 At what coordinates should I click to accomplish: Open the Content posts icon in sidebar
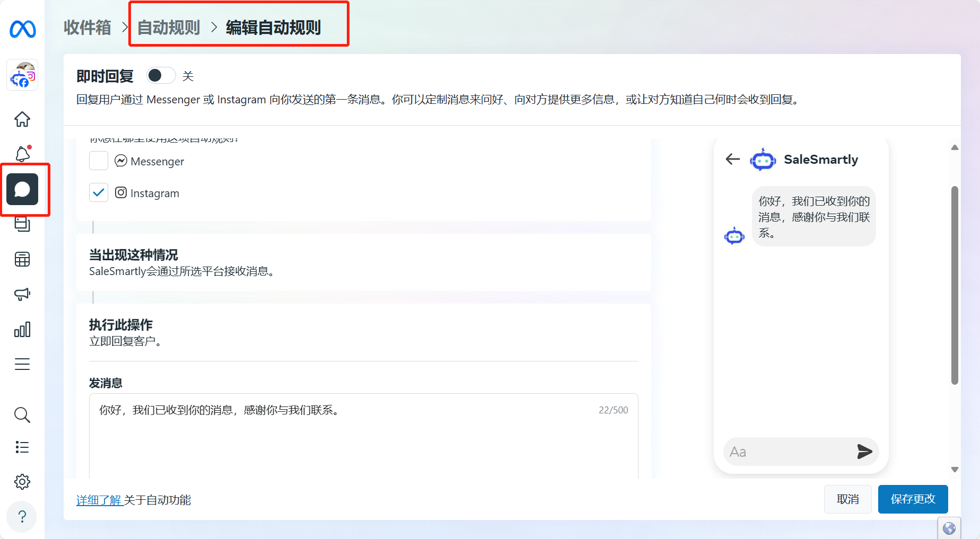pyautogui.click(x=22, y=224)
